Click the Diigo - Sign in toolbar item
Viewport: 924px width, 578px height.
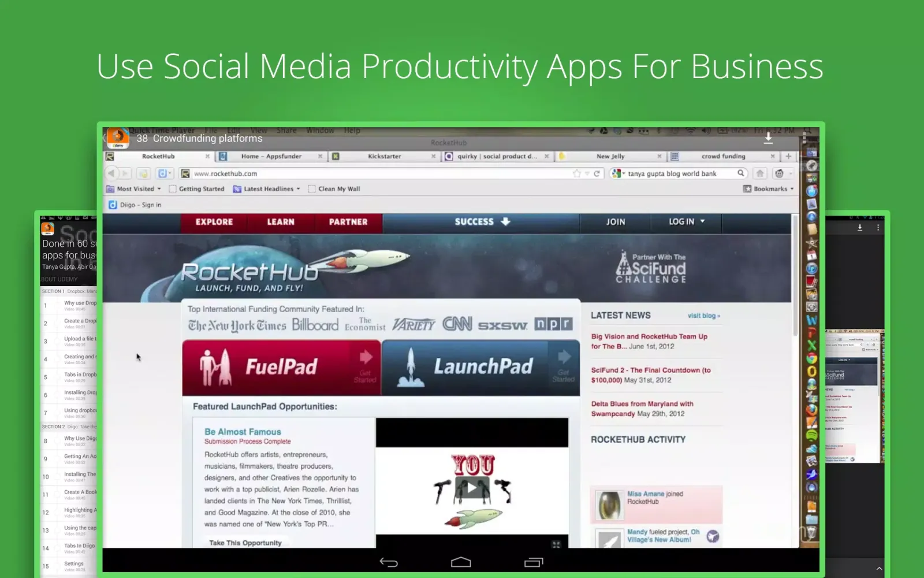[x=135, y=205]
